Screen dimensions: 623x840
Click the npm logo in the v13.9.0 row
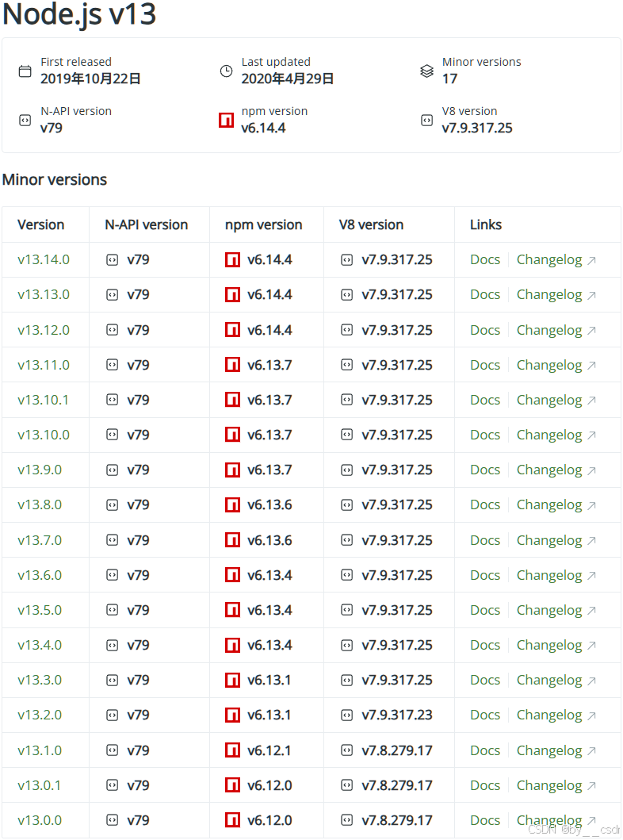pyautogui.click(x=232, y=470)
